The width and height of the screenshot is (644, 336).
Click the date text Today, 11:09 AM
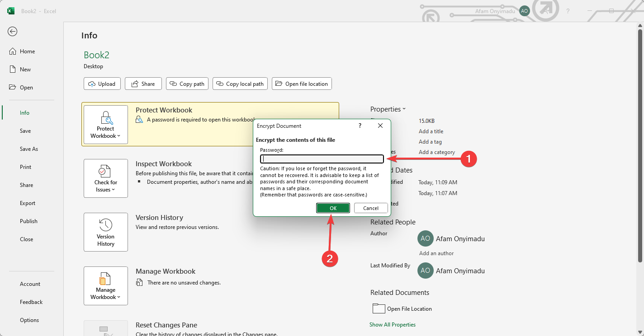(438, 182)
